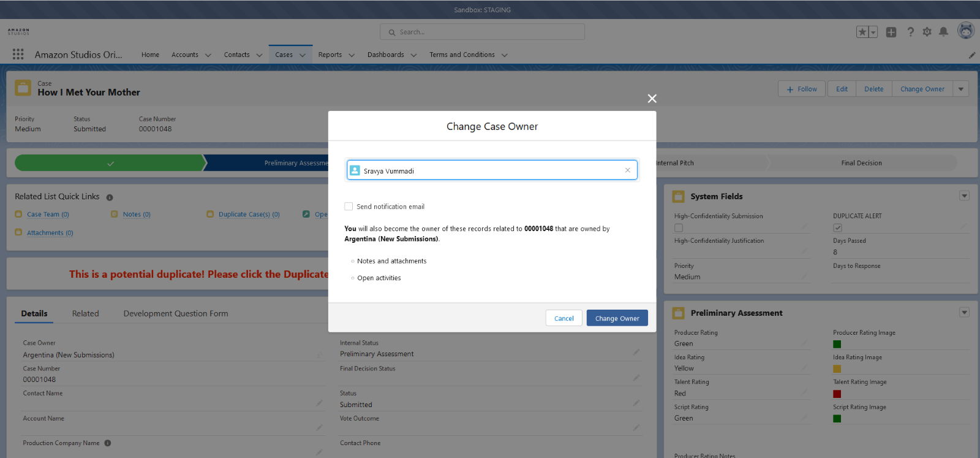Viewport: 980px width, 458px height.
Task: Toggle High-Confidentiality Submission checkbox
Action: click(679, 227)
